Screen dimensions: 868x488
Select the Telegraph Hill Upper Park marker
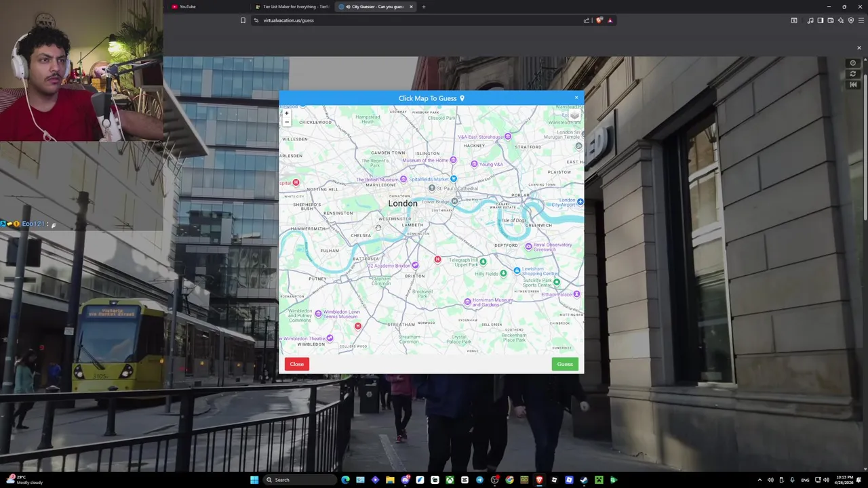click(x=483, y=261)
